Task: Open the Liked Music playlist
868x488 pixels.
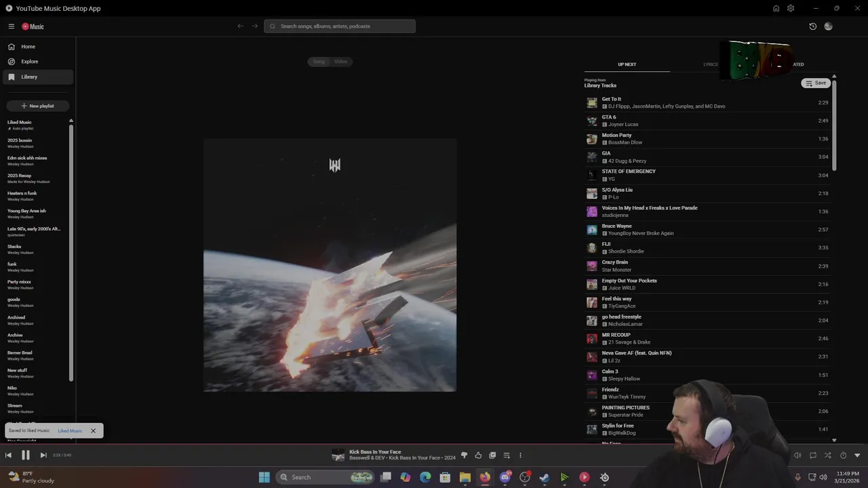Action: coord(35,125)
